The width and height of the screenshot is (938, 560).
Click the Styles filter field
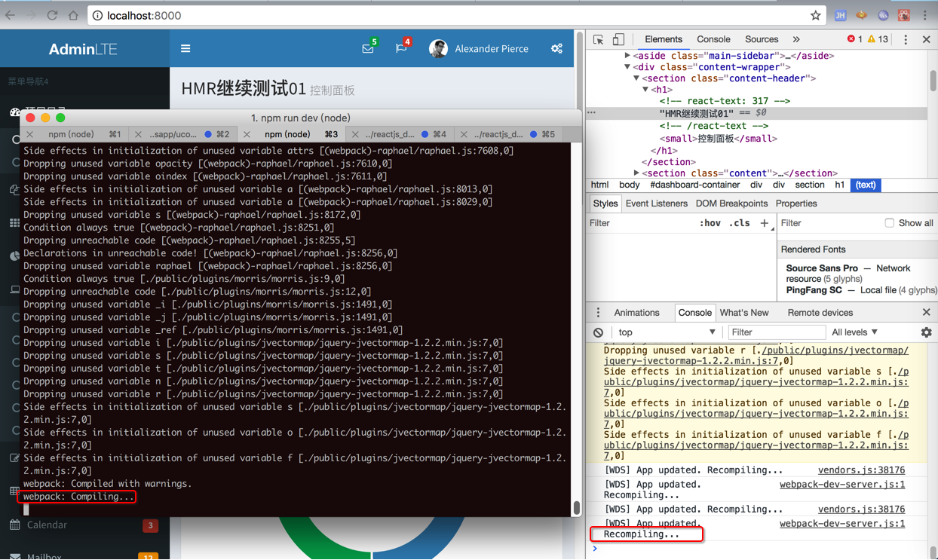(x=641, y=223)
